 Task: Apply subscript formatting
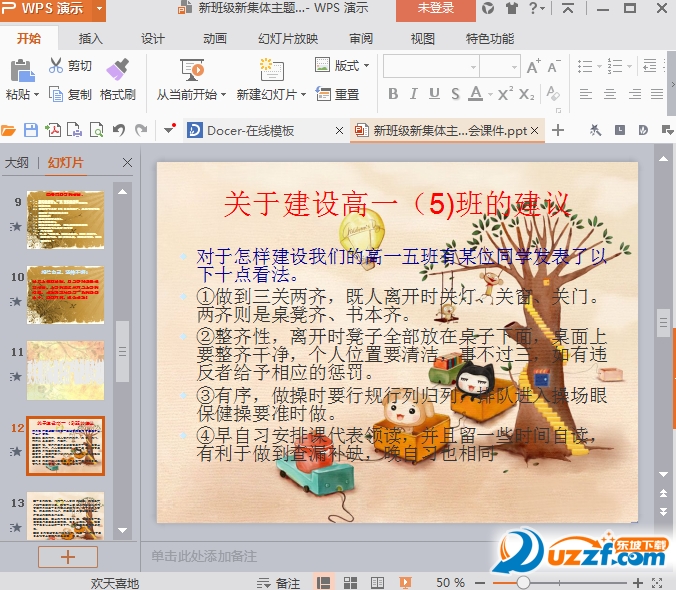pyautogui.click(x=526, y=94)
